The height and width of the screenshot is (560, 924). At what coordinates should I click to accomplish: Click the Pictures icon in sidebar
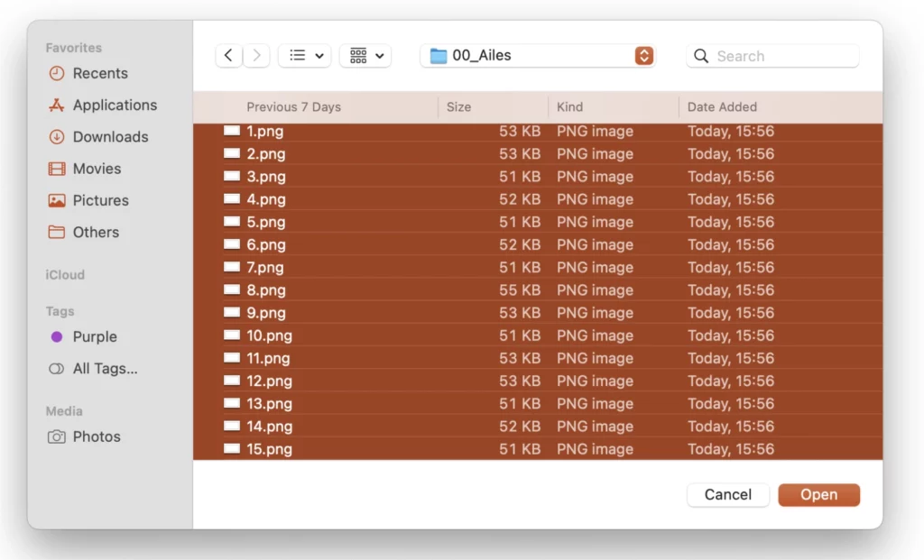[x=57, y=200]
